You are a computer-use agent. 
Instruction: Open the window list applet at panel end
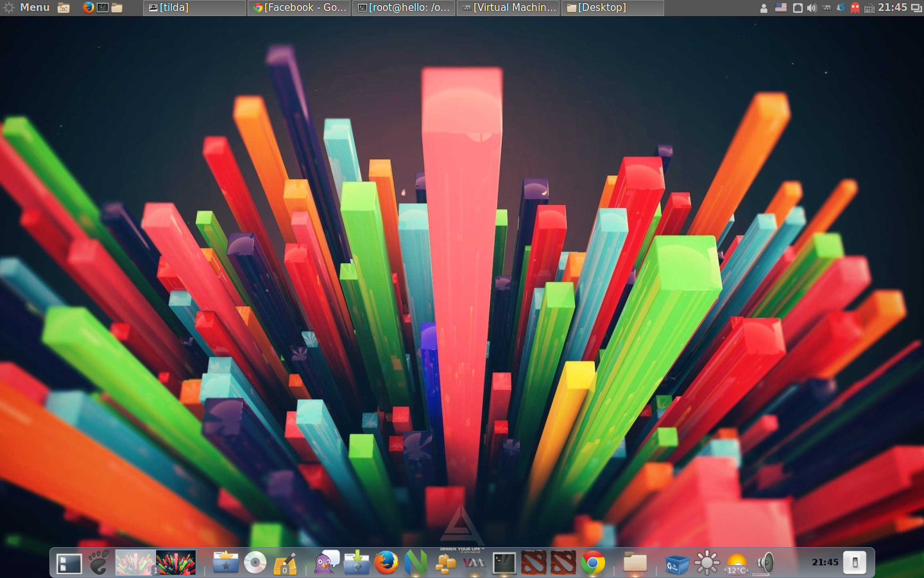(x=916, y=8)
